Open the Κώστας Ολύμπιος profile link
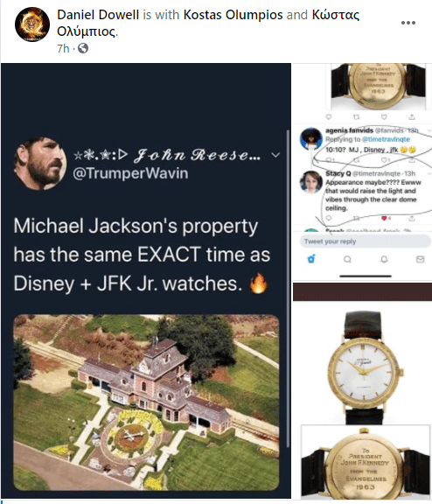This screenshot has width=432, height=504. point(208,23)
